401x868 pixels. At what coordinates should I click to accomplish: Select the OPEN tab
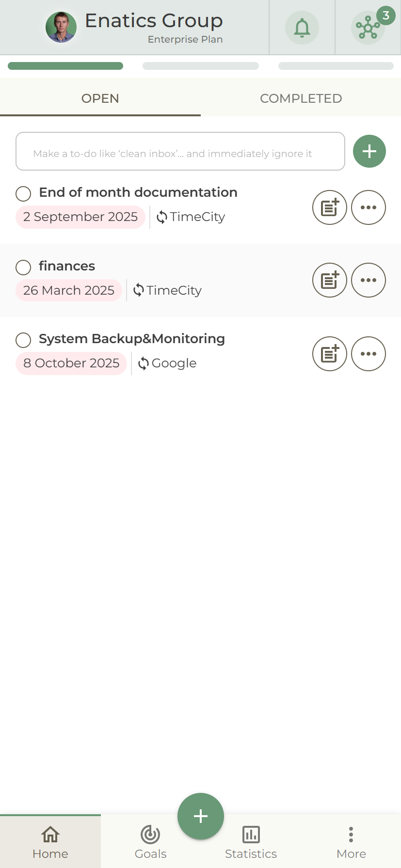click(100, 98)
